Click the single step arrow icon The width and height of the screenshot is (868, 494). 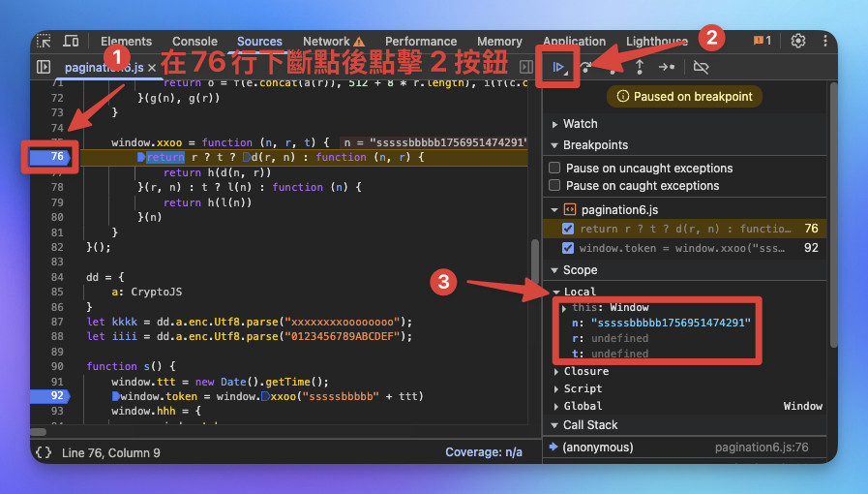pos(667,67)
